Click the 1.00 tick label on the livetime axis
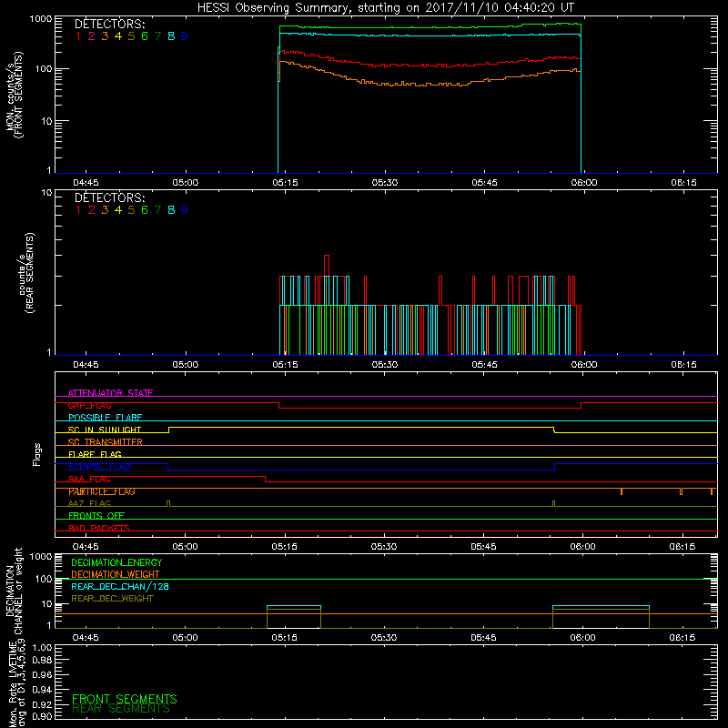 [42, 648]
